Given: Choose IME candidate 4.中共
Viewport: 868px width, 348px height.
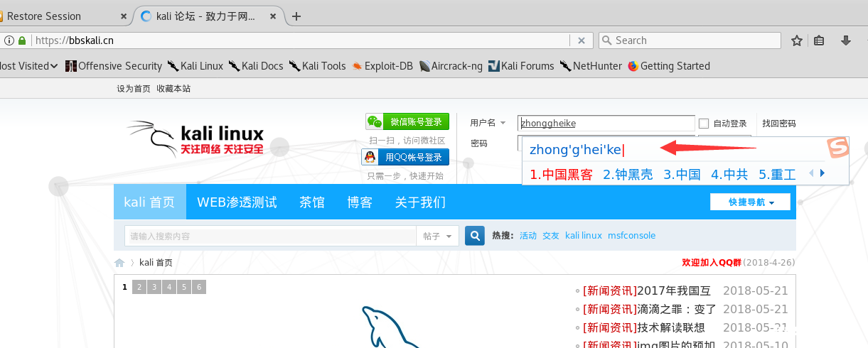Looking at the screenshot, I should pos(729,174).
